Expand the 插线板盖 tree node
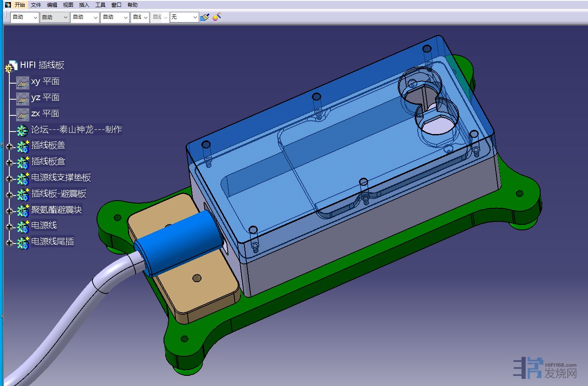The image size is (588, 386). point(9,146)
